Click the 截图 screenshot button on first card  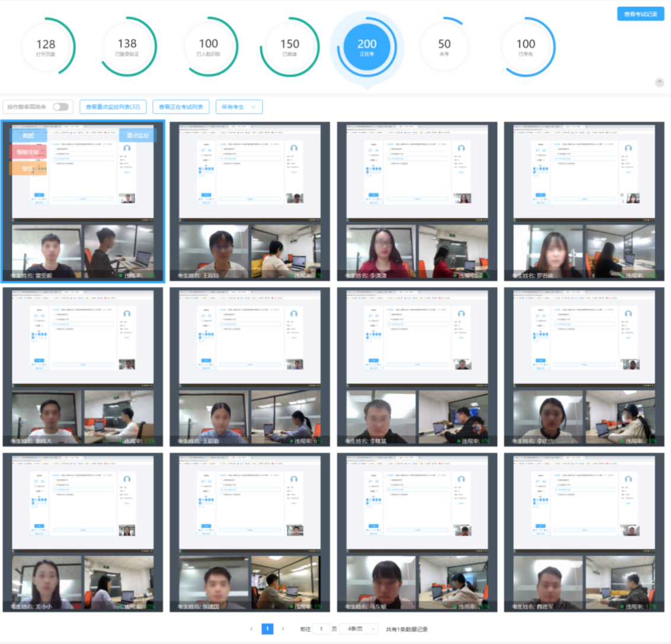pos(28,136)
